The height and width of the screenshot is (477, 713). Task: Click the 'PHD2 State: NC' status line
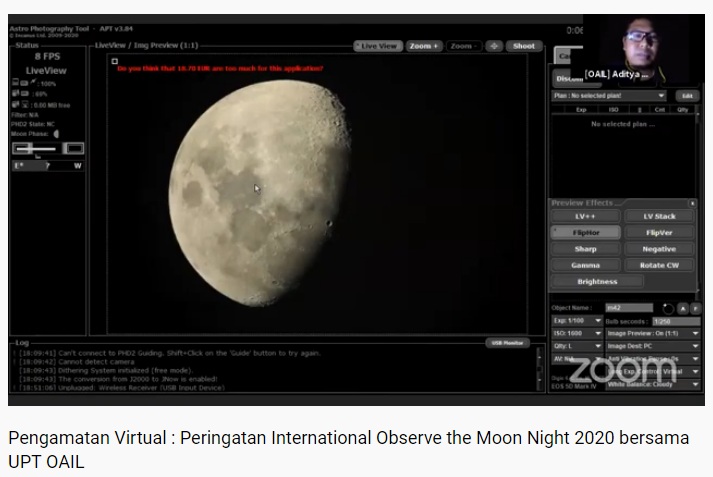tap(33, 124)
